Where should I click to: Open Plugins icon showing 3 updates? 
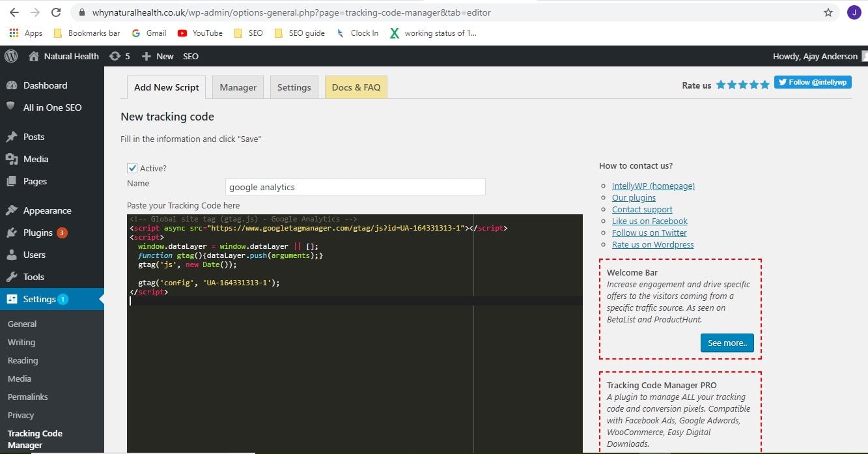pyautogui.click(x=14, y=233)
